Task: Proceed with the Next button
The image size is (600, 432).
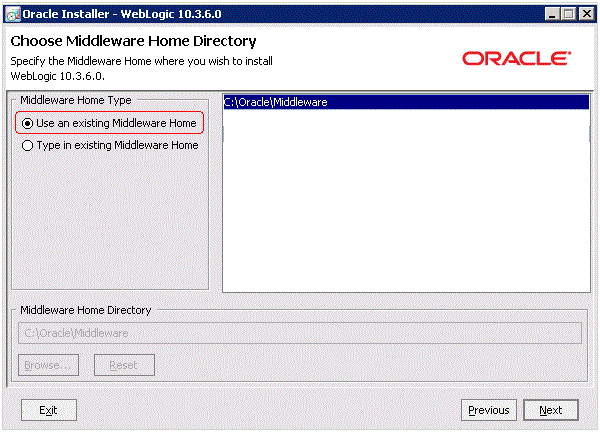Action: point(551,410)
